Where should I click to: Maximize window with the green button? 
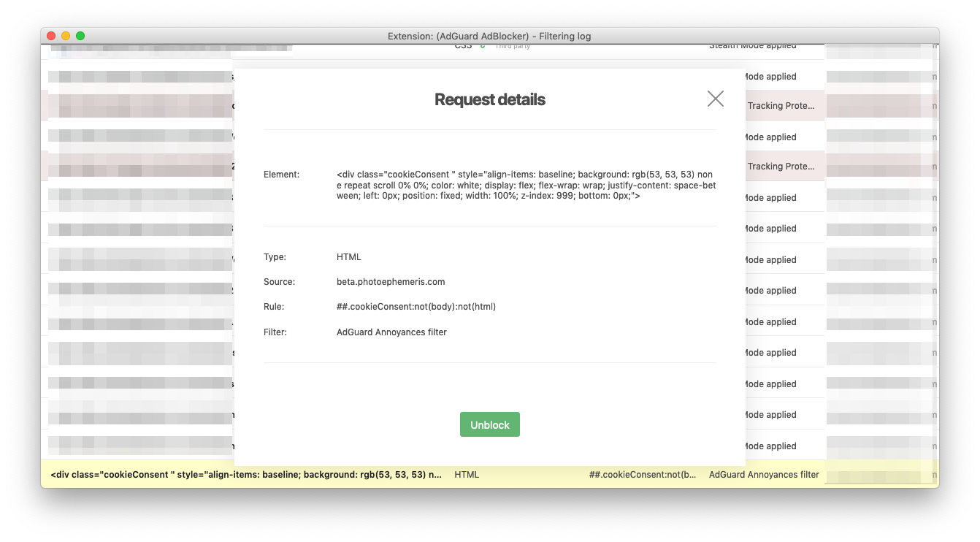click(x=80, y=36)
